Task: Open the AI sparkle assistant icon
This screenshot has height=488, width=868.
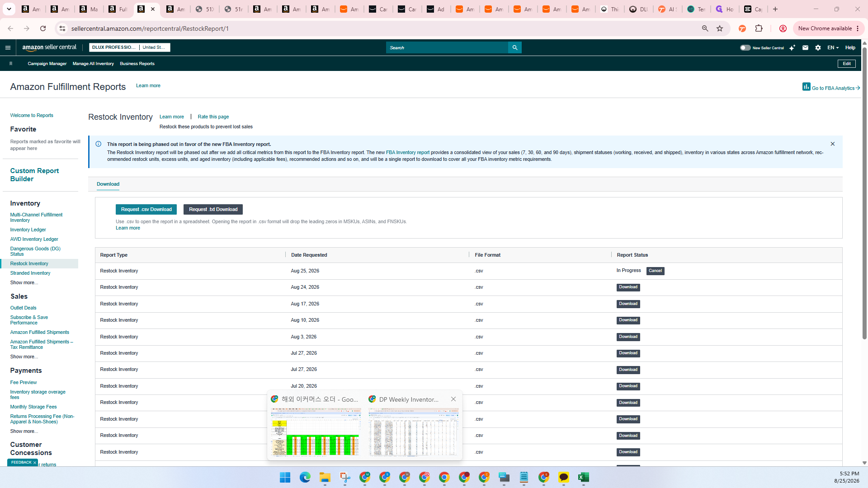Action: click(x=792, y=47)
